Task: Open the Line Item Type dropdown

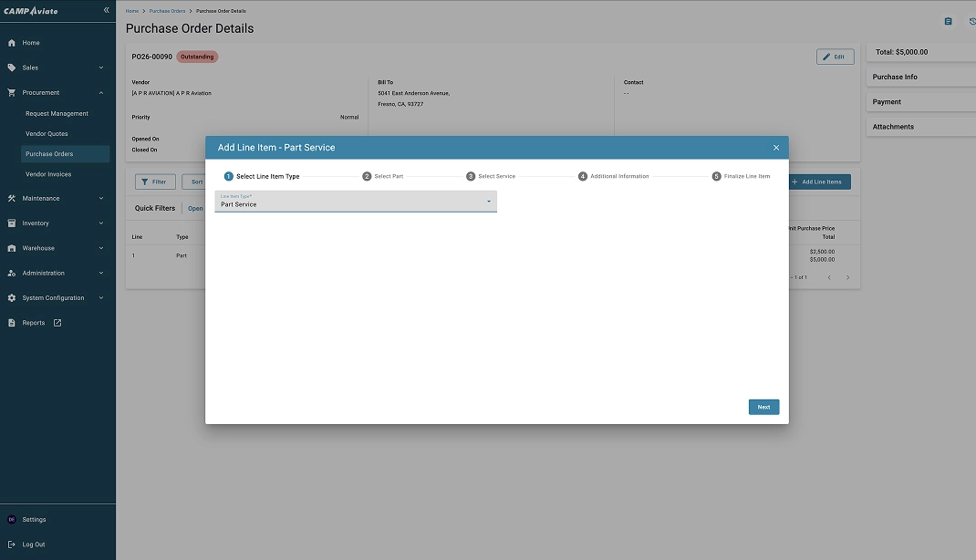Action: click(x=356, y=201)
